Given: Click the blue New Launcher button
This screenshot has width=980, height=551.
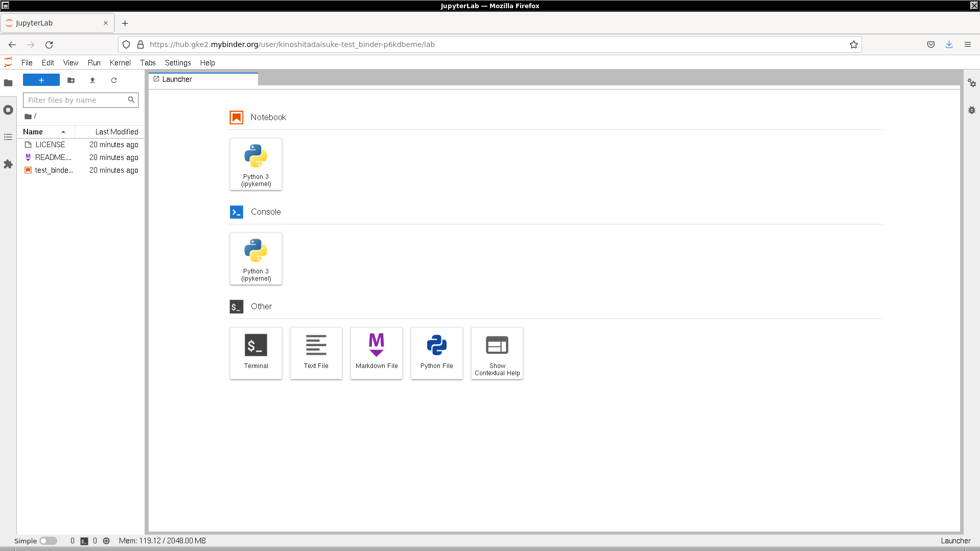Looking at the screenshot, I should coord(41,80).
